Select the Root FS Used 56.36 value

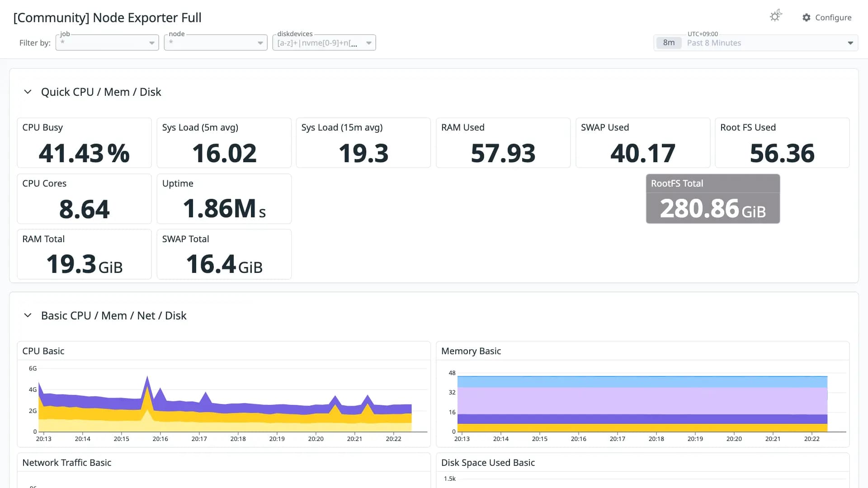[x=782, y=153]
